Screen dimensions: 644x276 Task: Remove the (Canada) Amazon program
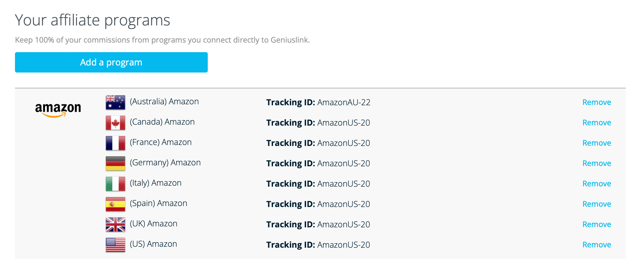click(x=597, y=122)
